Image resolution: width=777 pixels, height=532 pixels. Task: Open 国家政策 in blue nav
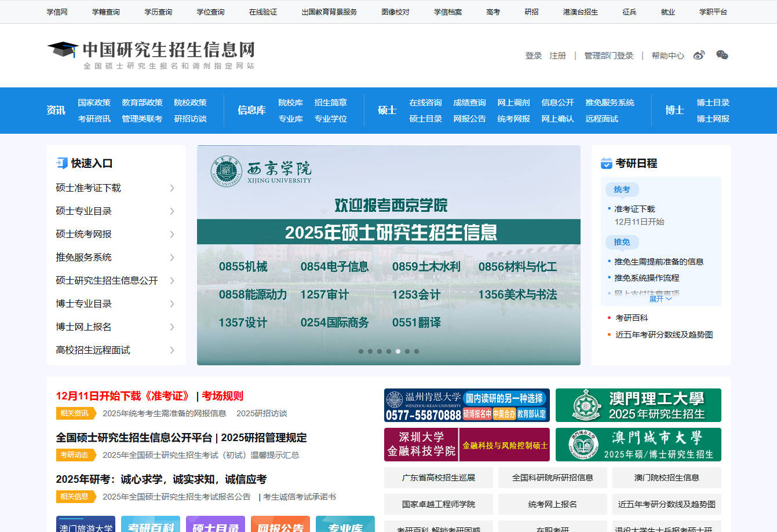tap(94, 102)
